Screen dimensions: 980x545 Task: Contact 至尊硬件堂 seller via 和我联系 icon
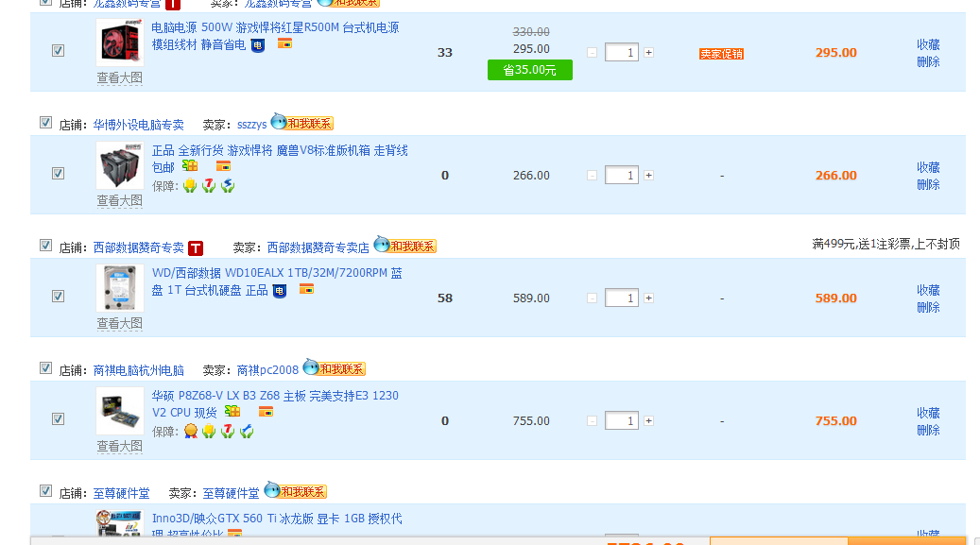click(x=296, y=490)
